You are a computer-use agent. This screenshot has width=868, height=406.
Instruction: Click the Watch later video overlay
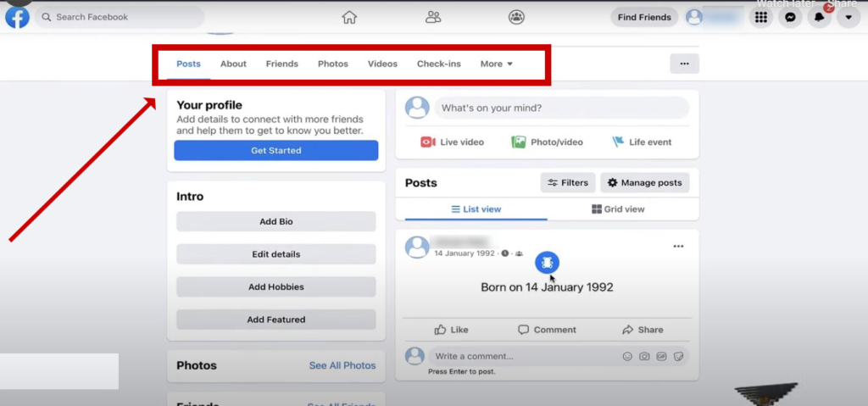pos(786,4)
